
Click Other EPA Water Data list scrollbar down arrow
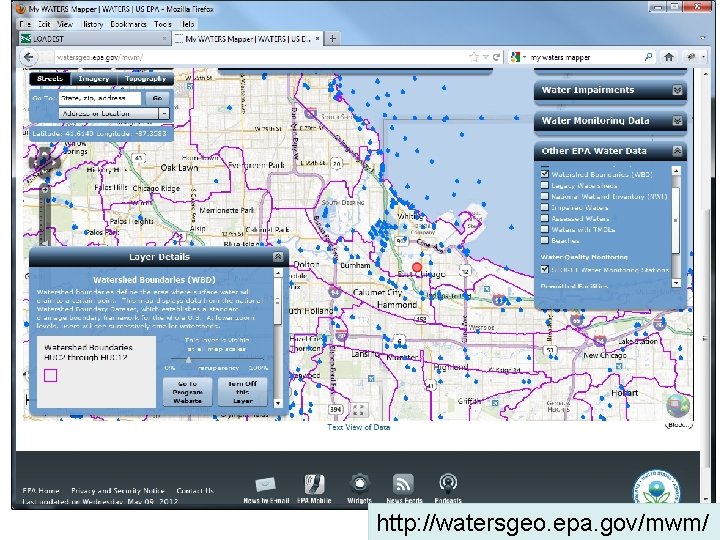click(x=676, y=283)
